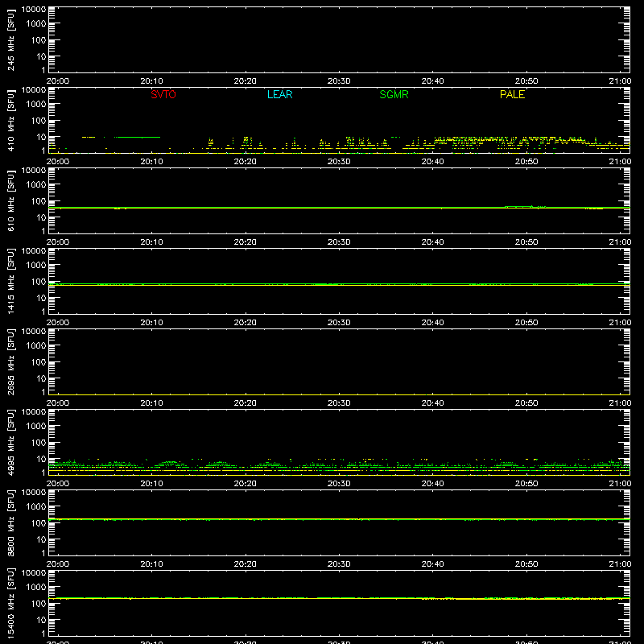Click the 245 MHz [SFU] axis label

[10, 39]
